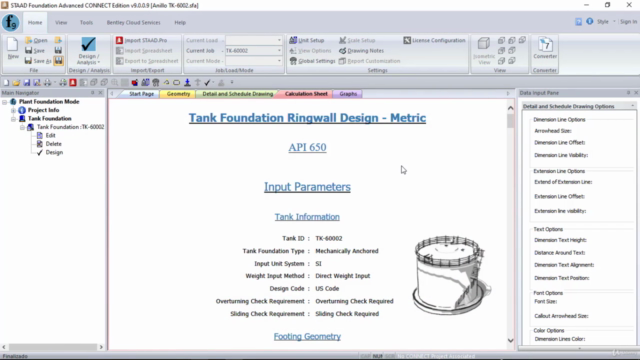Viewport: 640px width, 360px height.
Task: Click Sign In at top right
Action: [x=628, y=22]
